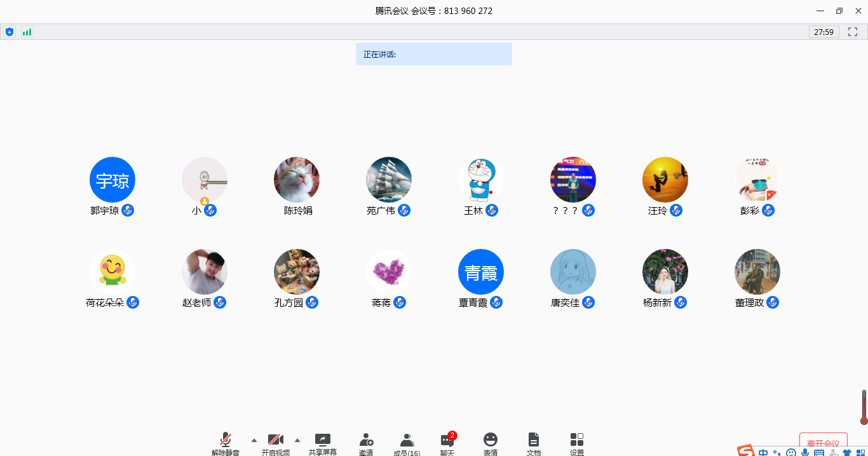Click 王林's Doraemon avatar
868x456 pixels.
pyautogui.click(x=481, y=180)
